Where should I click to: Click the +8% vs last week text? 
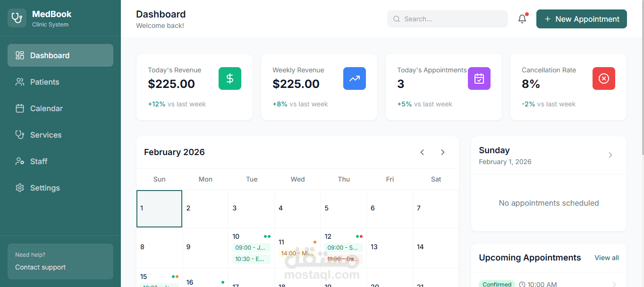pos(300,104)
